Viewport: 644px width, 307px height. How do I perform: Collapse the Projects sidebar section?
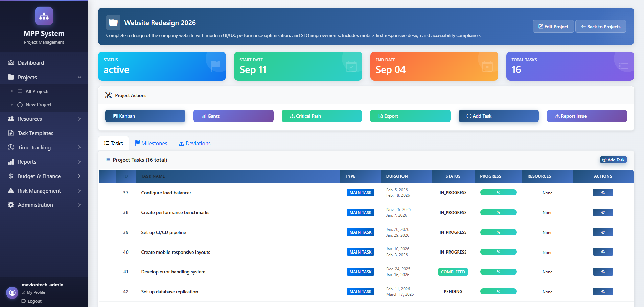[79, 77]
